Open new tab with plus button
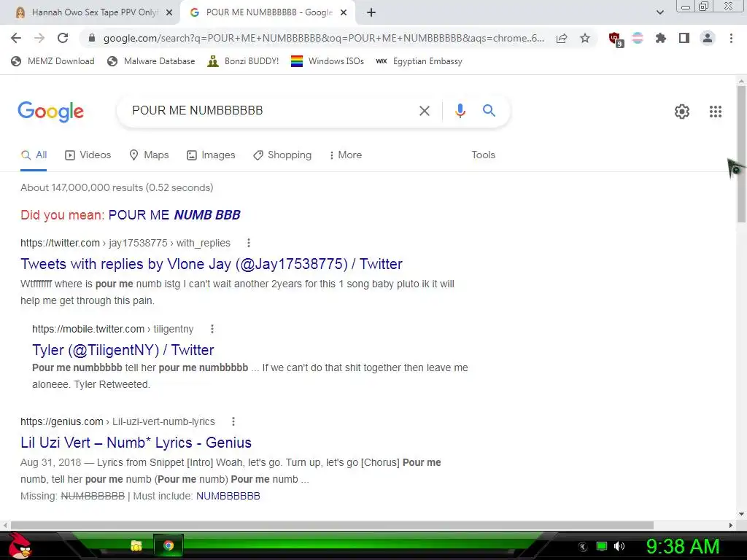The width and height of the screenshot is (747, 560). (371, 13)
